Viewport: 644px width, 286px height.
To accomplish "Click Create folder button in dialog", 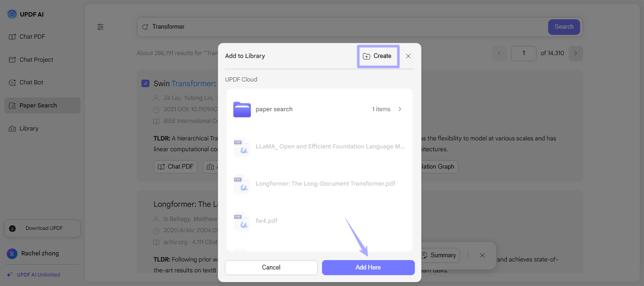I will click(x=378, y=56).
